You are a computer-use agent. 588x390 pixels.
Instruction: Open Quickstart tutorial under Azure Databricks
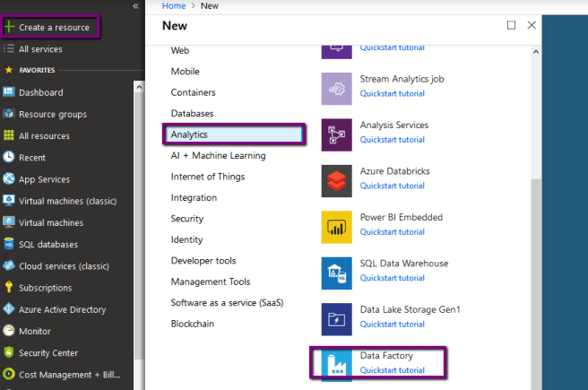(x=392, y=186)
